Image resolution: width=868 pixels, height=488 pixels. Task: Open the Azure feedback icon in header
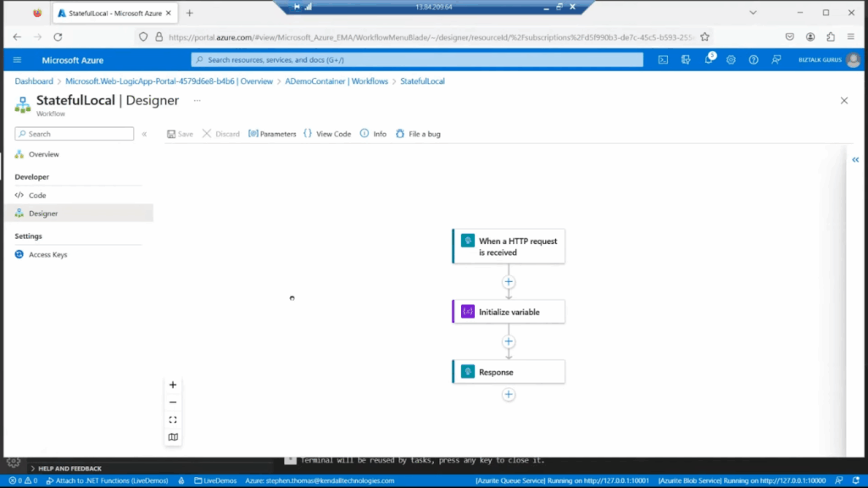pyautogui.click(x=776, y=60)
